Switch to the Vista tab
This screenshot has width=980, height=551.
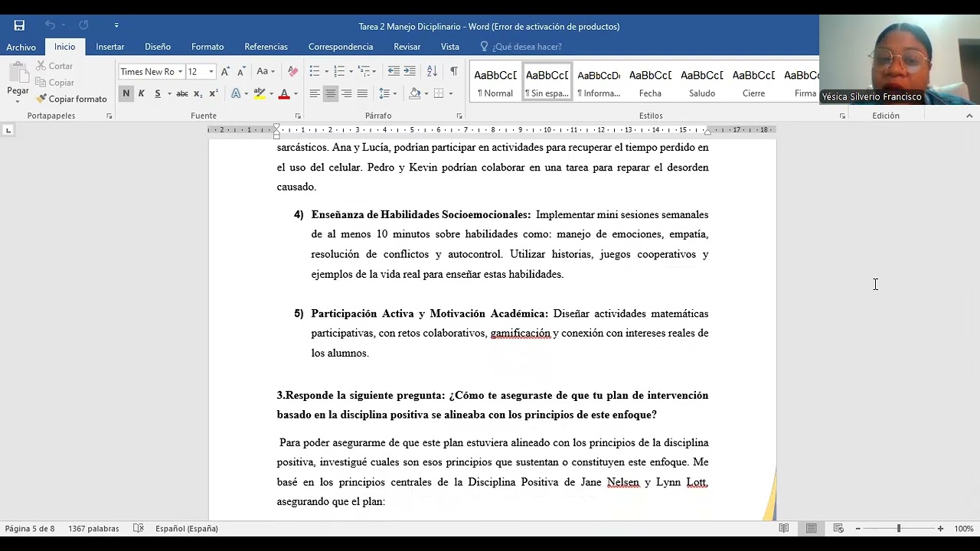(450, 47)
